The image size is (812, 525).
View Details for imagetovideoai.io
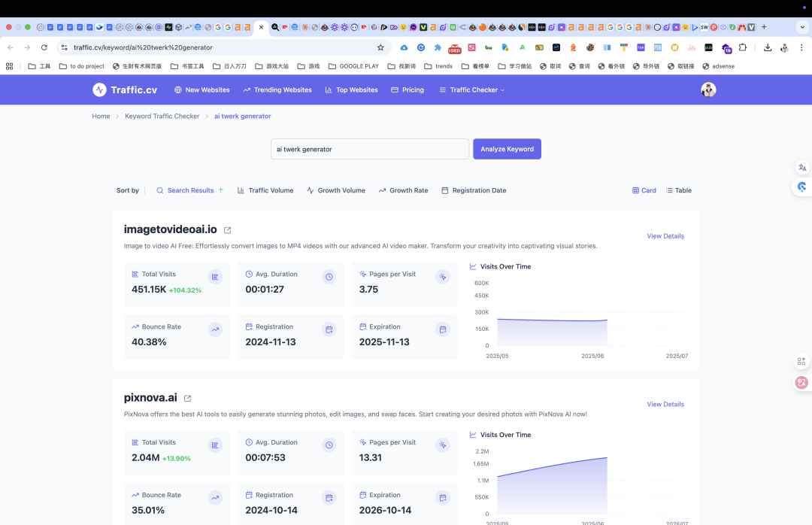click(x=665, y=236)
